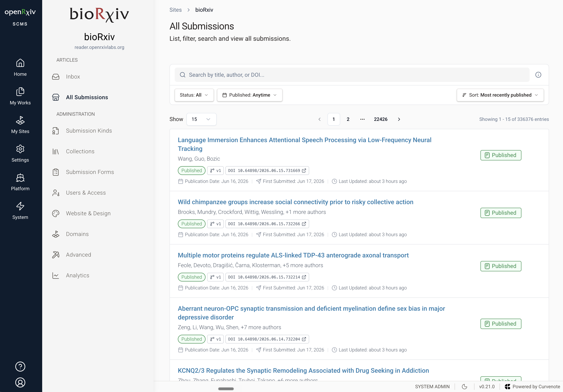Open Sort: Most recently published dropdown
This screenshot has width=563, height=392.
click(x=500, y=95)
